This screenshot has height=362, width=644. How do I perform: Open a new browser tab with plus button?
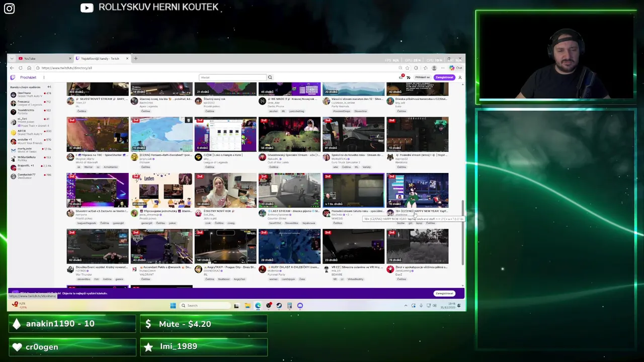(x=135, y=58)
